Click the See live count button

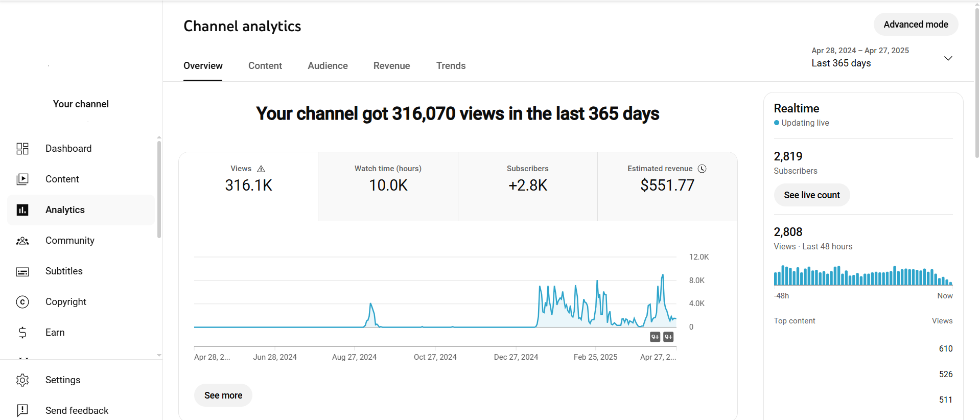click(x=812, y=195)
